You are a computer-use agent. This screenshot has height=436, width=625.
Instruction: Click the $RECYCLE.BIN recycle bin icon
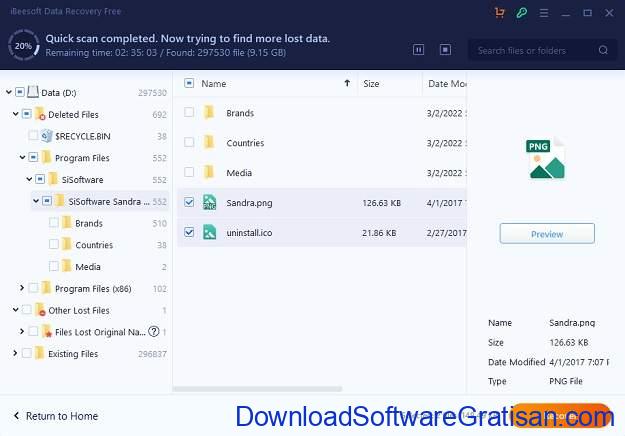pos(47,136)
